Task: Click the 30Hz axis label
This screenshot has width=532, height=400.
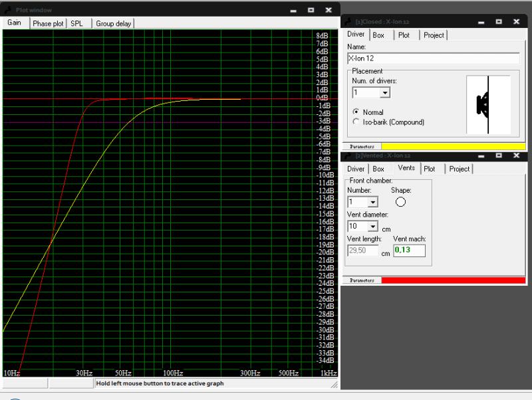Action: [84, 373]
